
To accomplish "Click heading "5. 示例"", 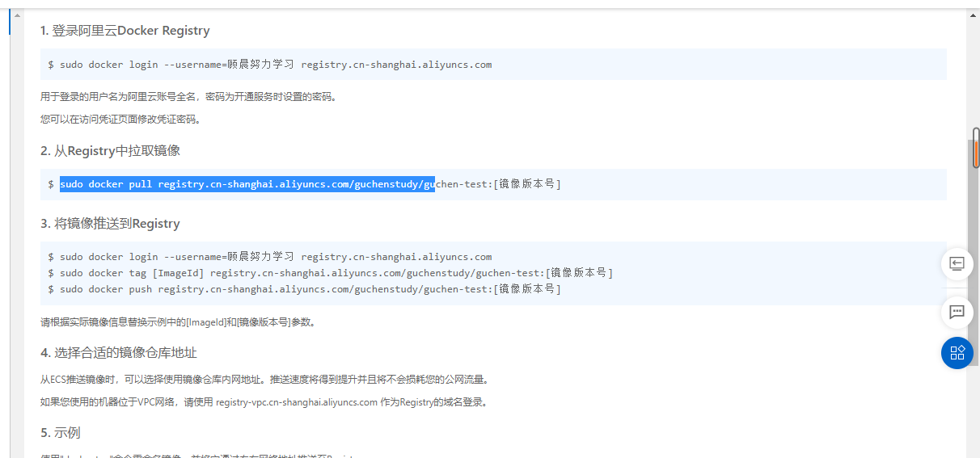I will click(x=61, y=433).
